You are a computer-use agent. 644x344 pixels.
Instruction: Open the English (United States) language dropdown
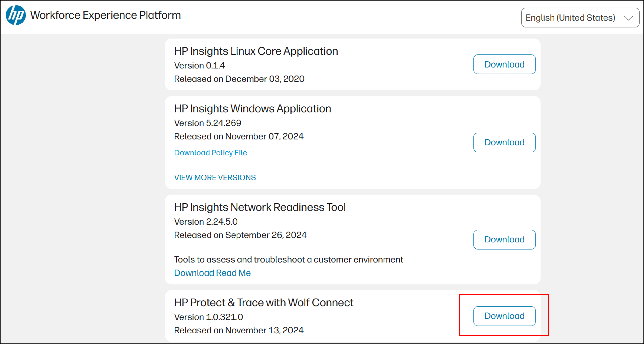click(580, 17)
